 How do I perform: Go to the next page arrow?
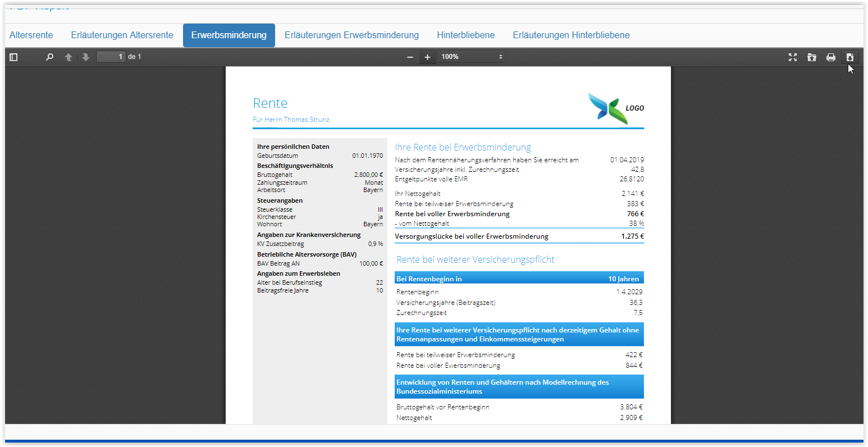[85, 57]
